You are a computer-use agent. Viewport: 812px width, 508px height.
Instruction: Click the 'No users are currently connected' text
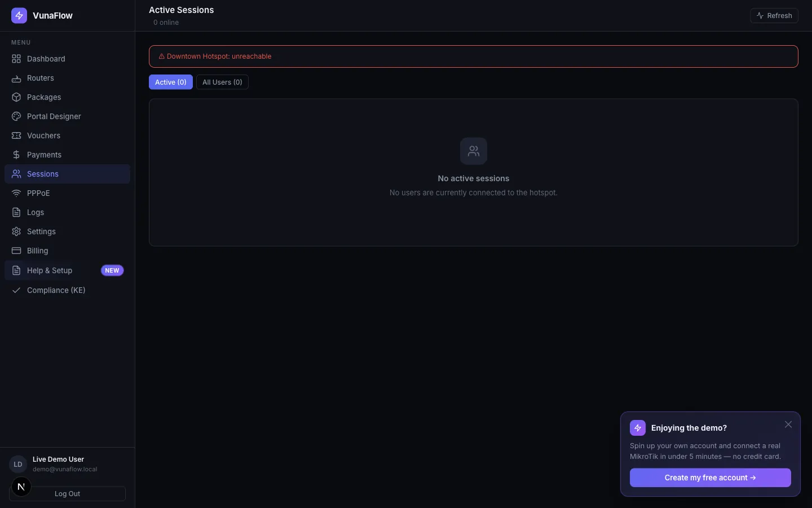(474, 192)
